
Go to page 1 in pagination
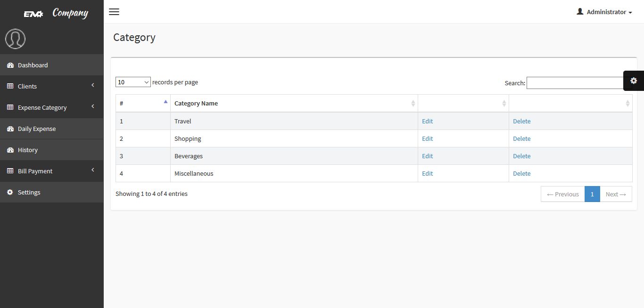tap(592, 194)
